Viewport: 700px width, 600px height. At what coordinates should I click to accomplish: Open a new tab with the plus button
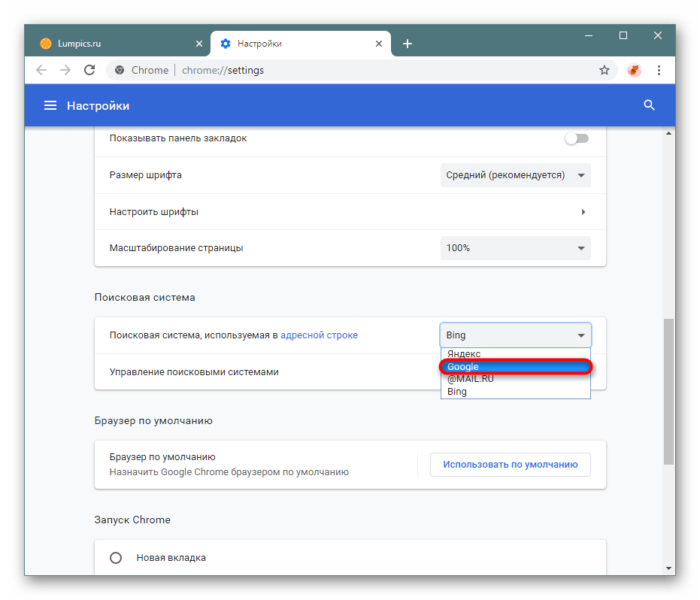click(x=408, y=44)
